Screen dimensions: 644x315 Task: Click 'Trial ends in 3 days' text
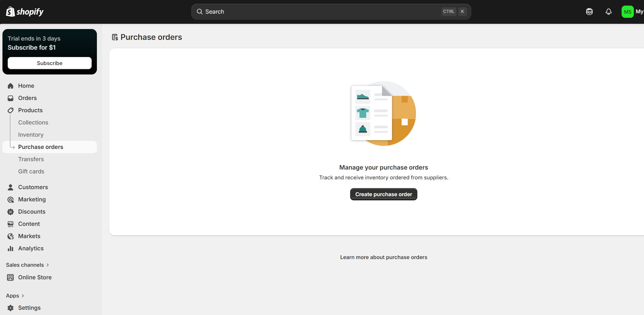pos(34,38)
